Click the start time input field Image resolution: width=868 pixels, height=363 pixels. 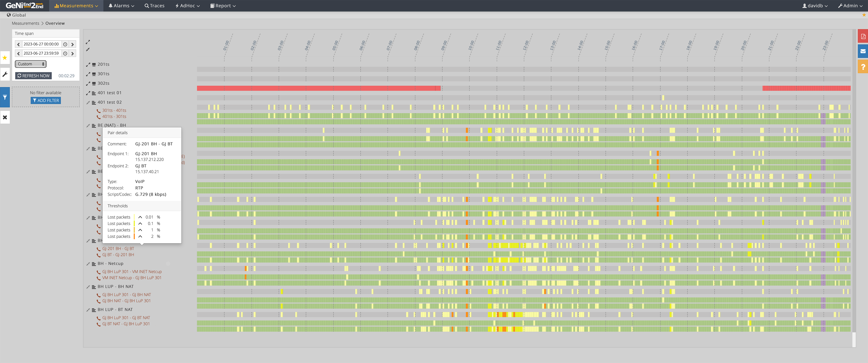42,44
